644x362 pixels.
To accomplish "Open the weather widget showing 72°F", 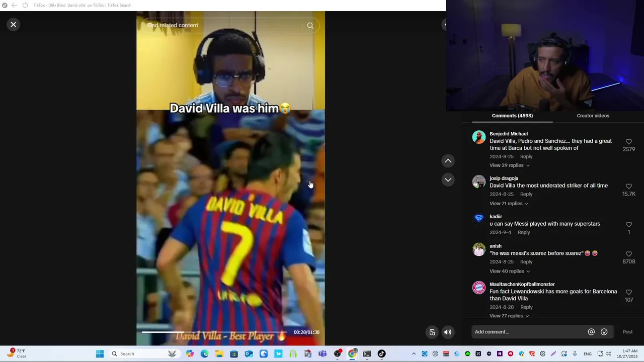I will [17, 353].
